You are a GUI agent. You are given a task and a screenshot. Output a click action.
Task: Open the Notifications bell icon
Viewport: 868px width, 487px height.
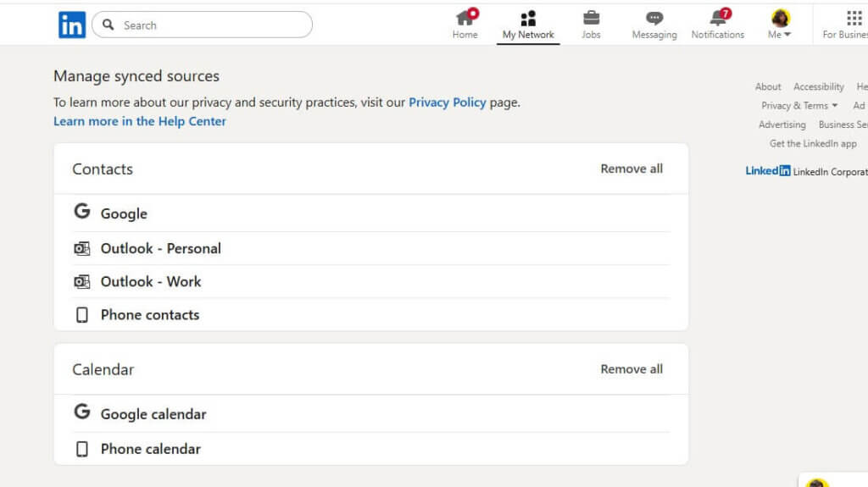718,19
